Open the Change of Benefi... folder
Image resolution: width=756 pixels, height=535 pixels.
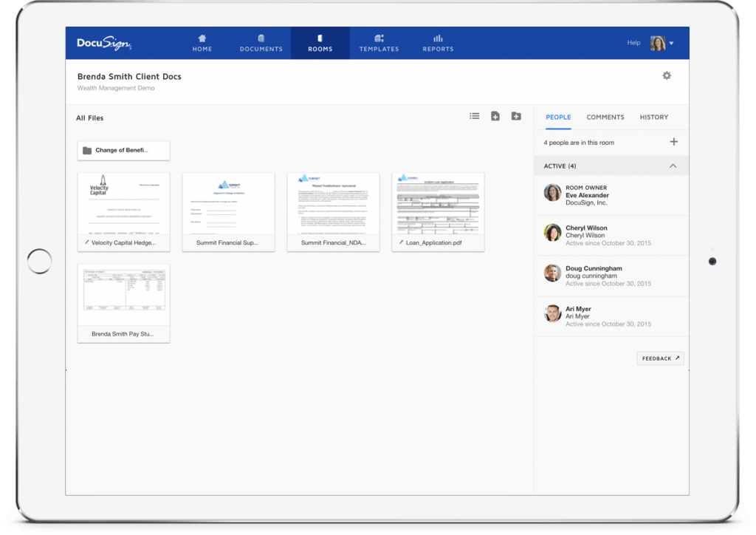point(123,150)
